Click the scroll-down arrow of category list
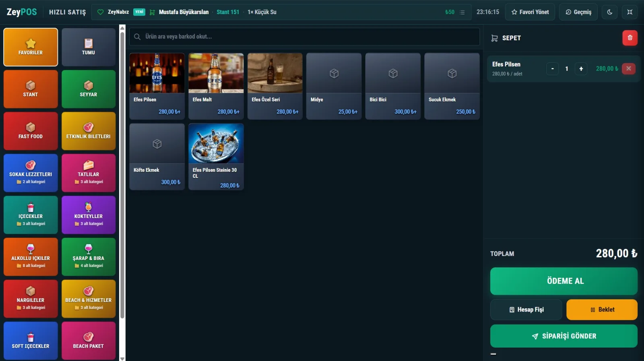This screenshot has width=644, height=361. pyautogui.click(x=122, y=358)
